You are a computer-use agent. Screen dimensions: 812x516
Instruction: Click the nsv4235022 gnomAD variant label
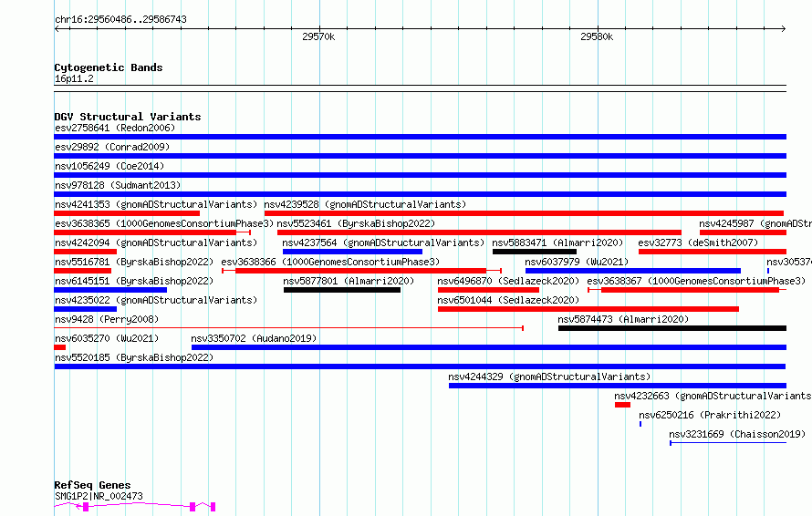[156, 300]
